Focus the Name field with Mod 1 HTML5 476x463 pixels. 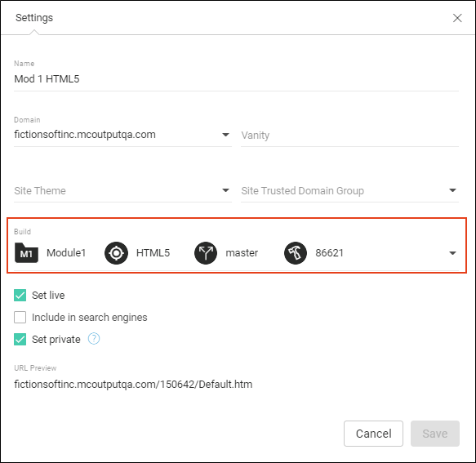point(236,79)
